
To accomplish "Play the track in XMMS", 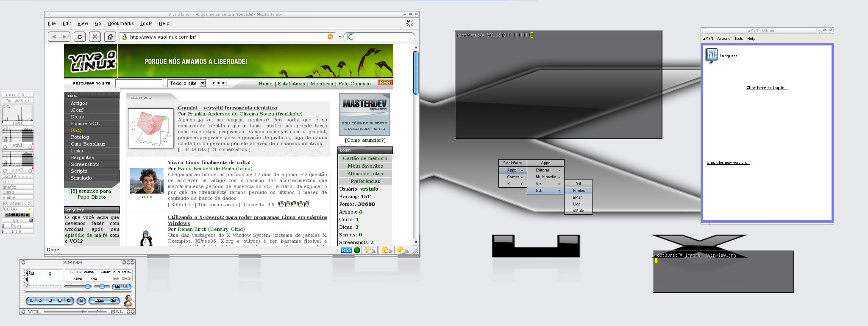I will (x=41, y=301).
